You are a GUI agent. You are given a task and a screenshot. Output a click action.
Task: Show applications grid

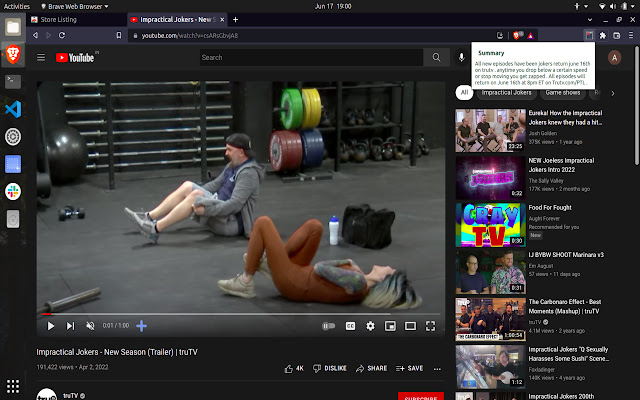pyautogui.click(x=13, y=386)
